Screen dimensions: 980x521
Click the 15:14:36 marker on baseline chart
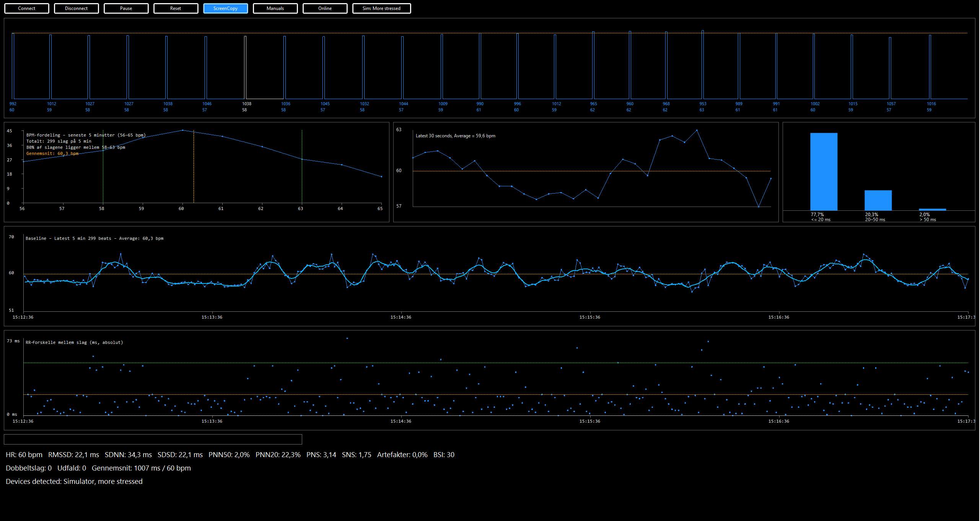[400, 317]
